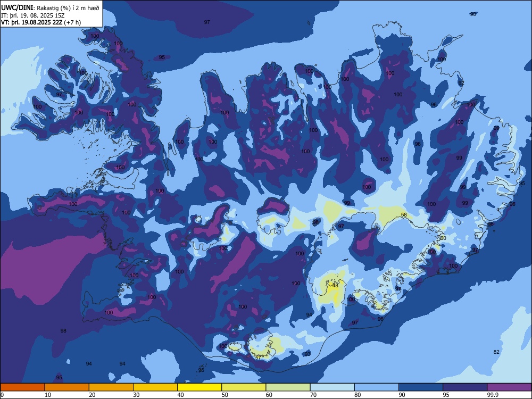Click the humidity value 58 on the map
This screenshot has width=532, height=399.
(404, 215)
